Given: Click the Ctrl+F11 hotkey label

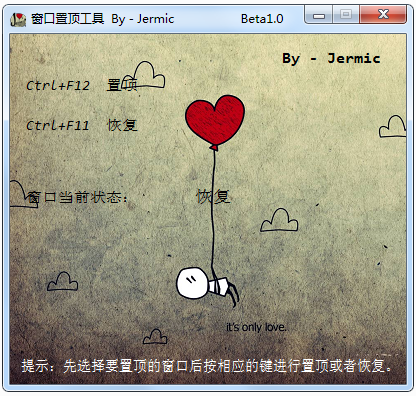Looking at the screenshot, I should pyautogui.click(x=58, y=126).
